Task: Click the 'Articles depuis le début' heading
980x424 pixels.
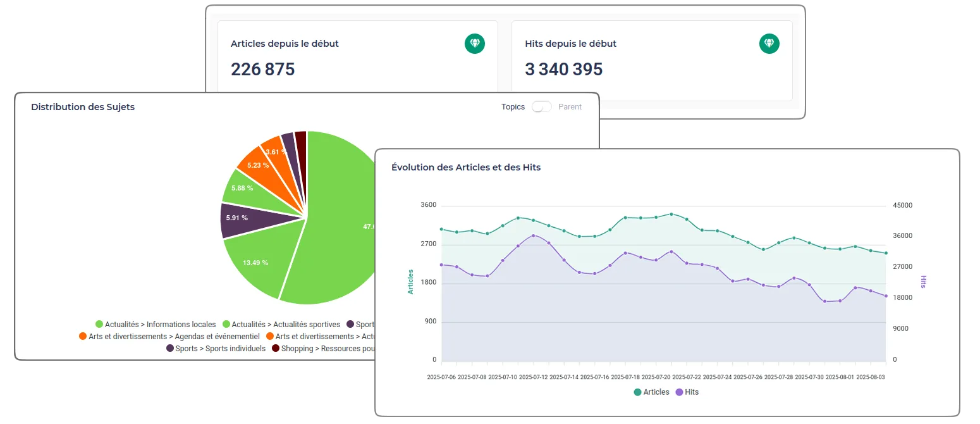Action: pos(285,44)
